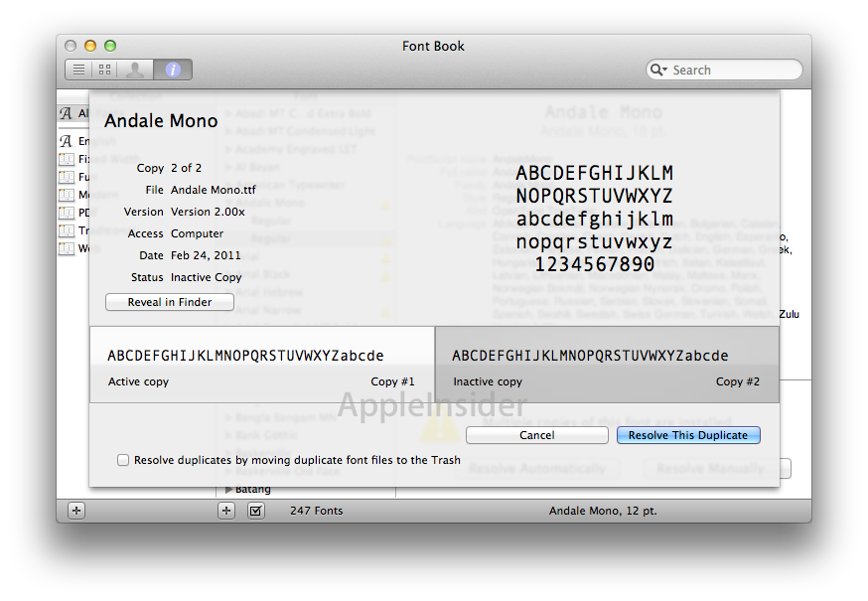
Task: Open the PDF collection icon
Action: (67, 213)
